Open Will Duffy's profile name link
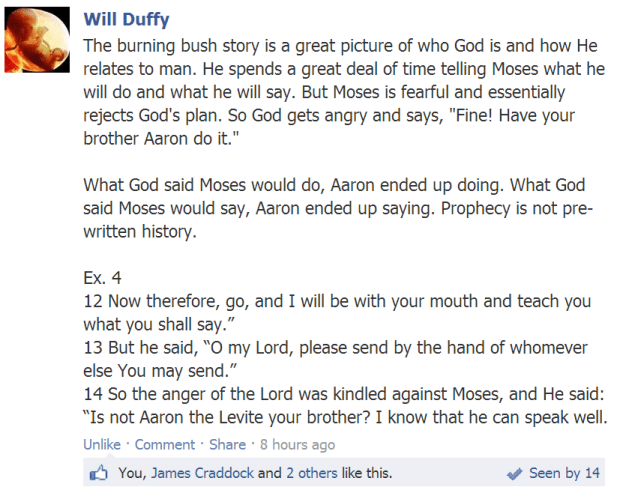The image size is (620, 487). tap(126, 20)
